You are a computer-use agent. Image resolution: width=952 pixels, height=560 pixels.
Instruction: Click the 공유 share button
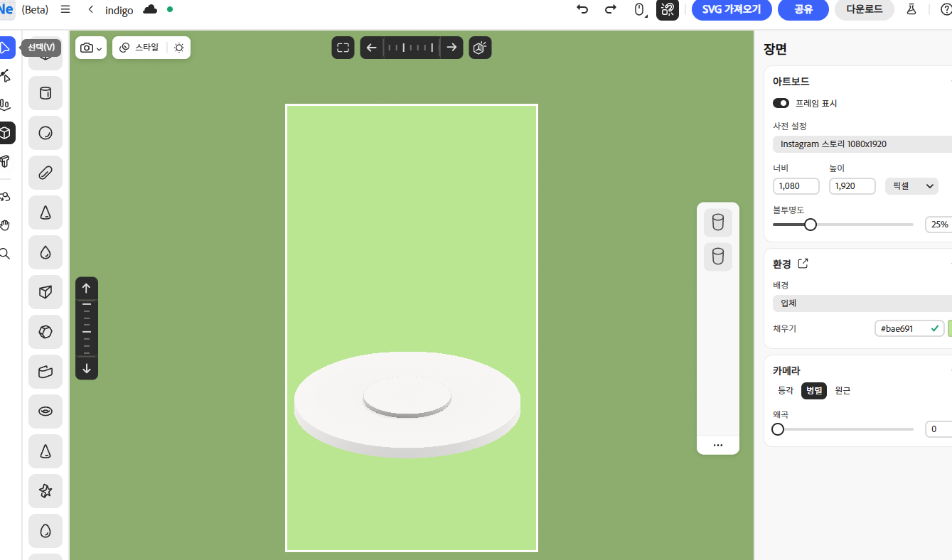pos(803,9)
